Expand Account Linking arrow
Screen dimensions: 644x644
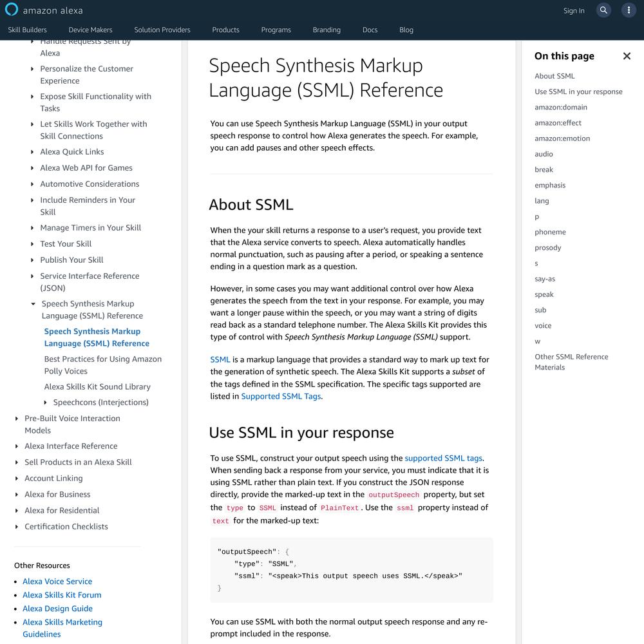tap(17, 478)
